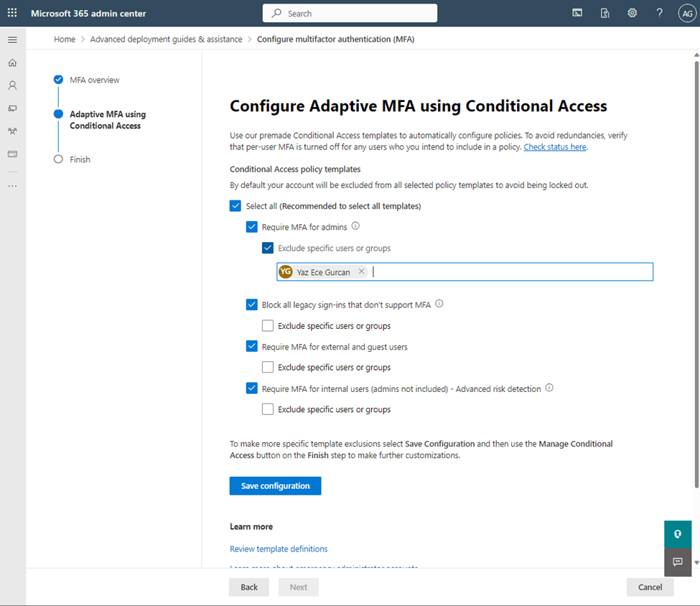Open the teal help assistant button
The height and width of the screenshot is (606, 700).
point(678,534)
